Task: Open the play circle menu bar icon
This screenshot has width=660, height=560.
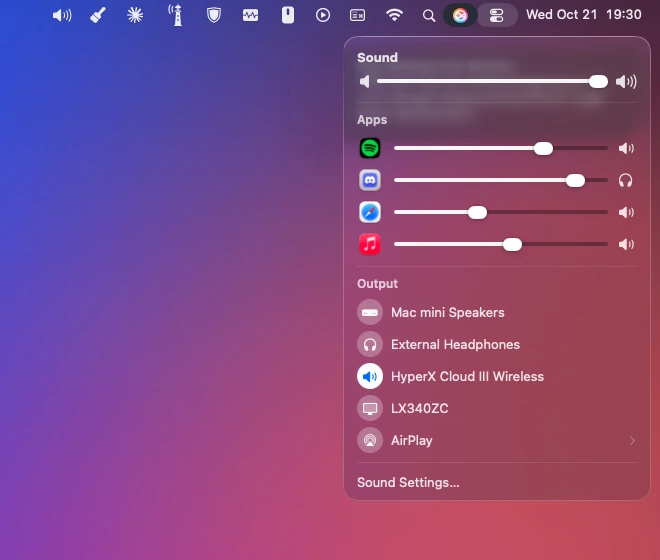Action: [323, 16]
